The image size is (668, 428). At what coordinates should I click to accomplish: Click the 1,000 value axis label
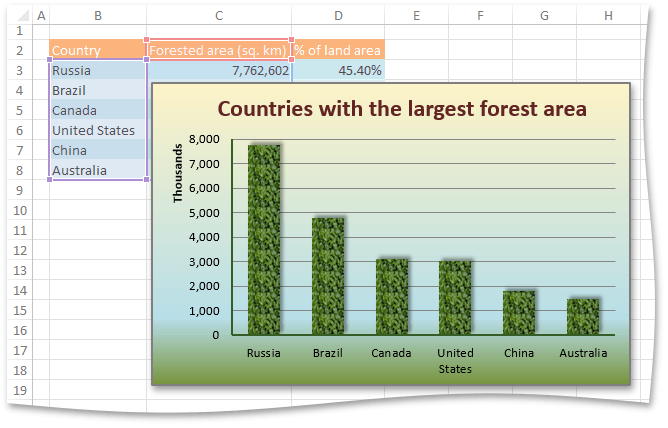point(204,311)
